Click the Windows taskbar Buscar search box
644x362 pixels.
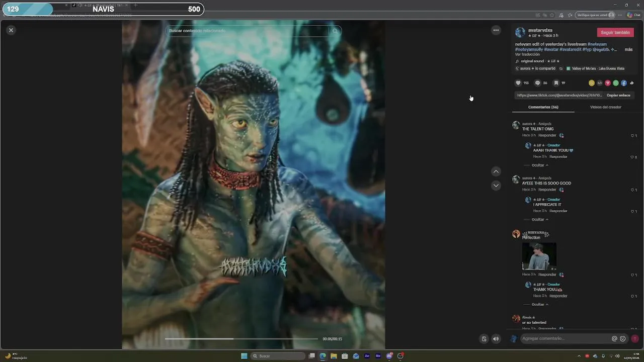coord(278,356)
